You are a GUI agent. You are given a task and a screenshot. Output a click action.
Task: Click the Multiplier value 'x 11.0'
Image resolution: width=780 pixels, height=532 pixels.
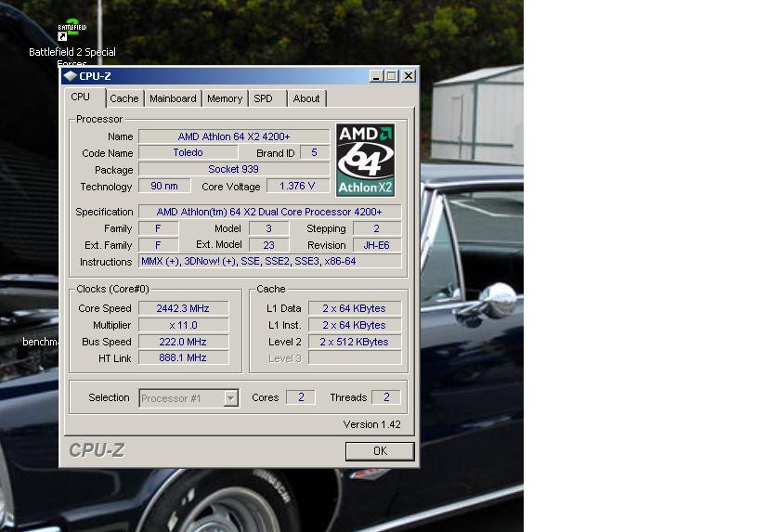click(183, 325)
